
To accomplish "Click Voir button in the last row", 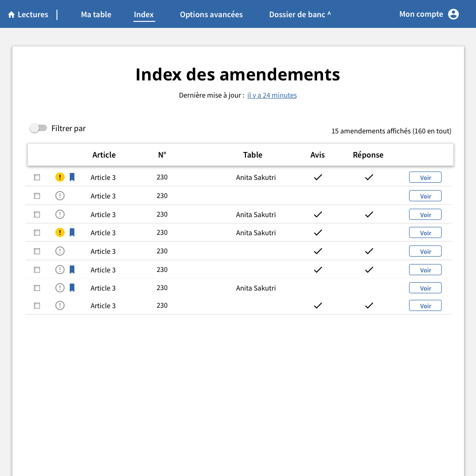I will coord(425,306).
